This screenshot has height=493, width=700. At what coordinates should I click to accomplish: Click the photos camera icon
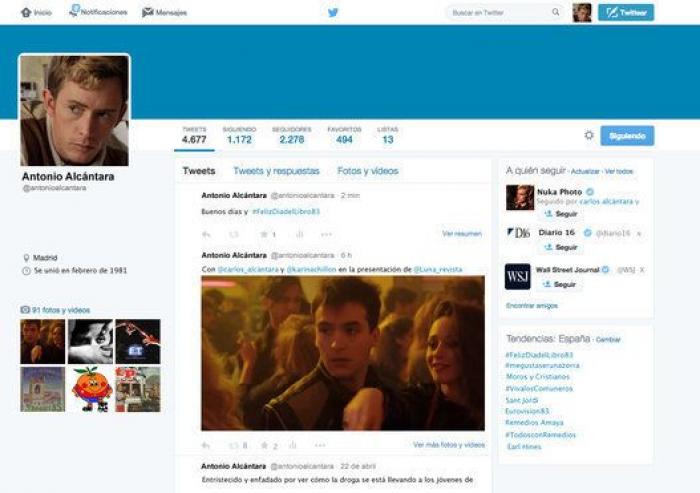(25, 309)
